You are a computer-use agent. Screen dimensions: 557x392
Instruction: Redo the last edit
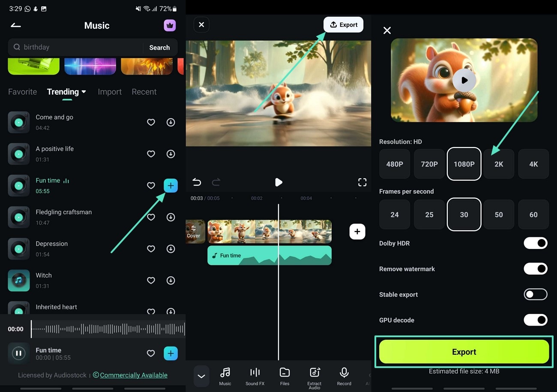click(216, 183)
